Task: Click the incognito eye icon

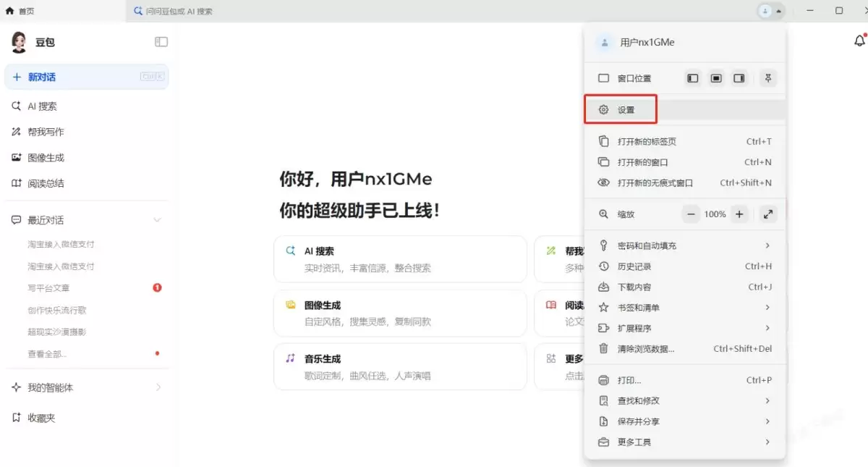Action: [603, 183]
